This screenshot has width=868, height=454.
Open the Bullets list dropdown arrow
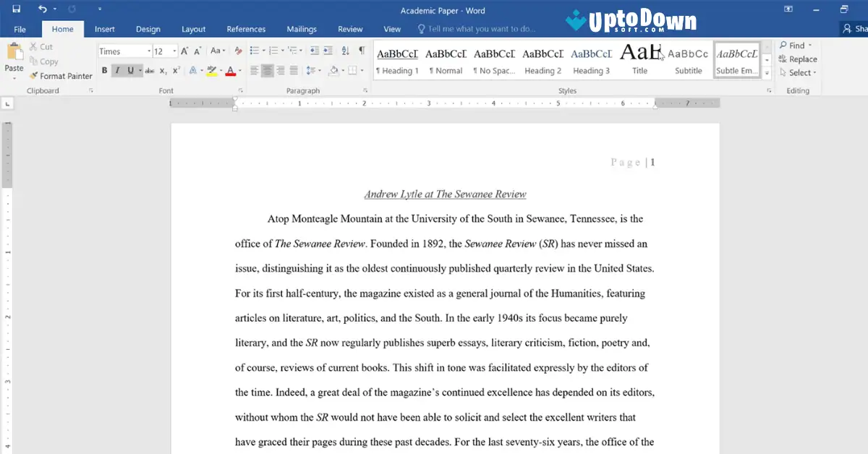(x=264, y=51)
